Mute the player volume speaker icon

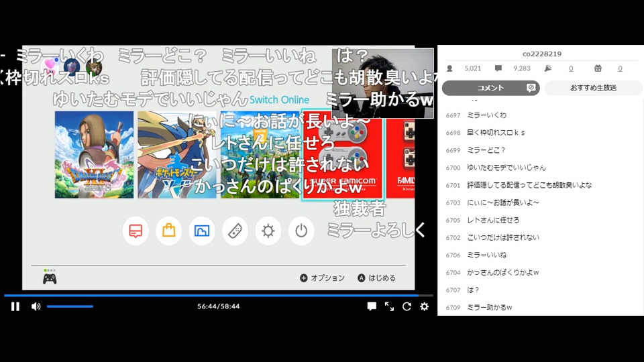click(36, 306)
